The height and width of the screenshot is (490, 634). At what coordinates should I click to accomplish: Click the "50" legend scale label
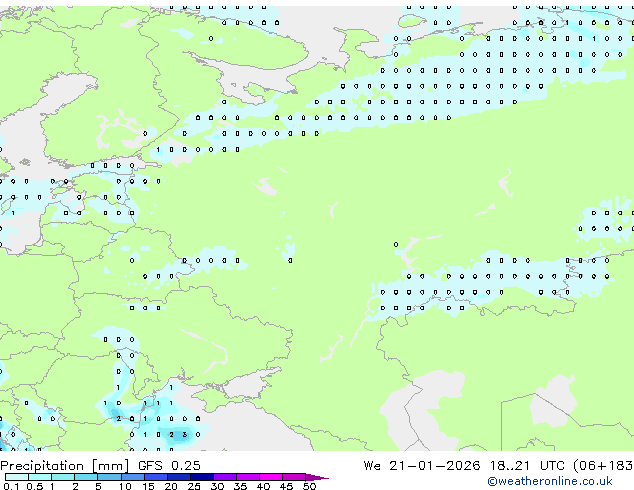309,486
